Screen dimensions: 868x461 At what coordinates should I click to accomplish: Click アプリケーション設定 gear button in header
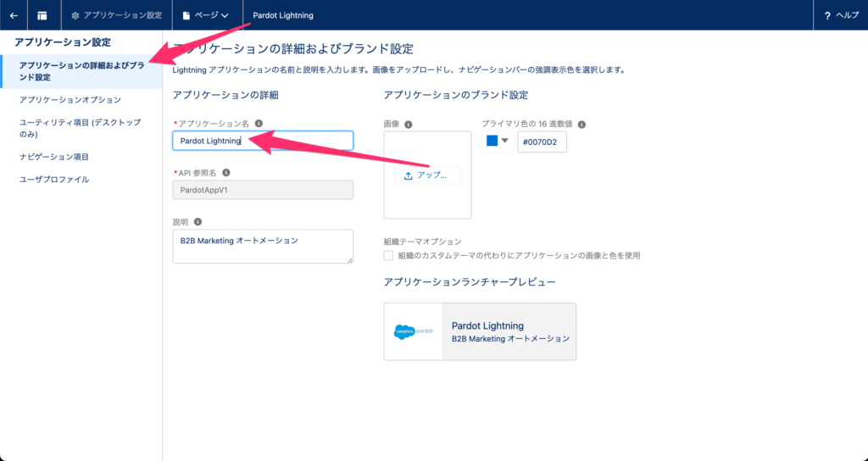pos(116,15)
